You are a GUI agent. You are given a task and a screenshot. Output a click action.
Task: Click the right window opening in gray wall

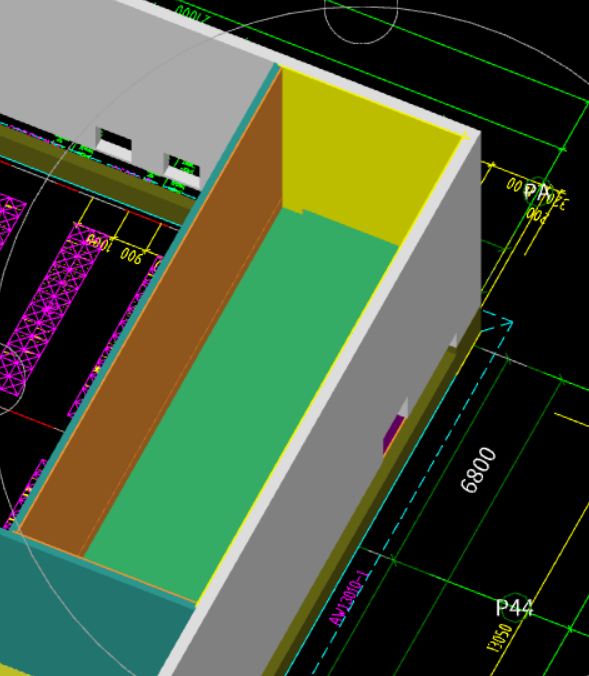point(183,171)
